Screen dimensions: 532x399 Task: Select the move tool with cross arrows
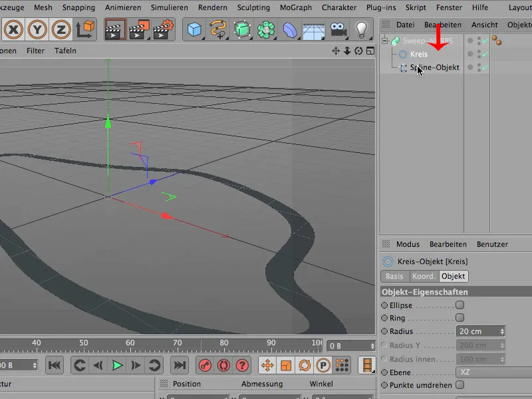pyautogui.click(x=266, y=364)
